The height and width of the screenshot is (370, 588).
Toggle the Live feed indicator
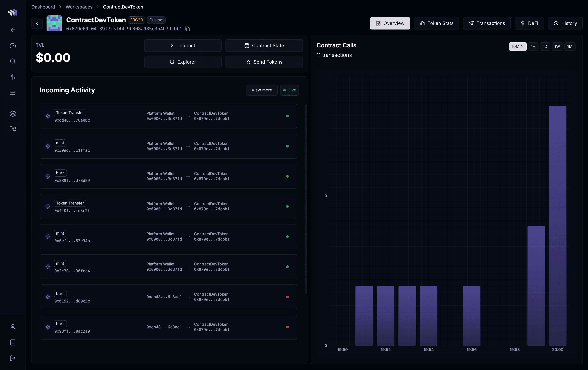click(x=289, y=90)
